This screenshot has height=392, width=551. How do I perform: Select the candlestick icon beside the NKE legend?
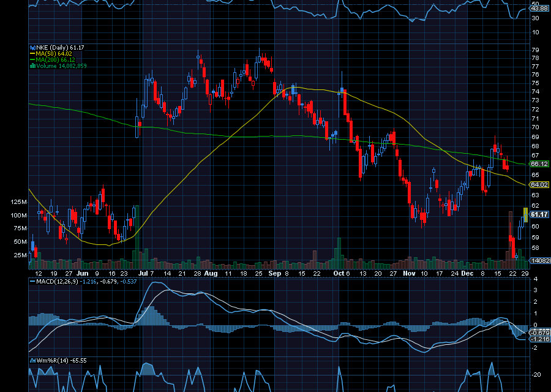(x=32, y=47)
